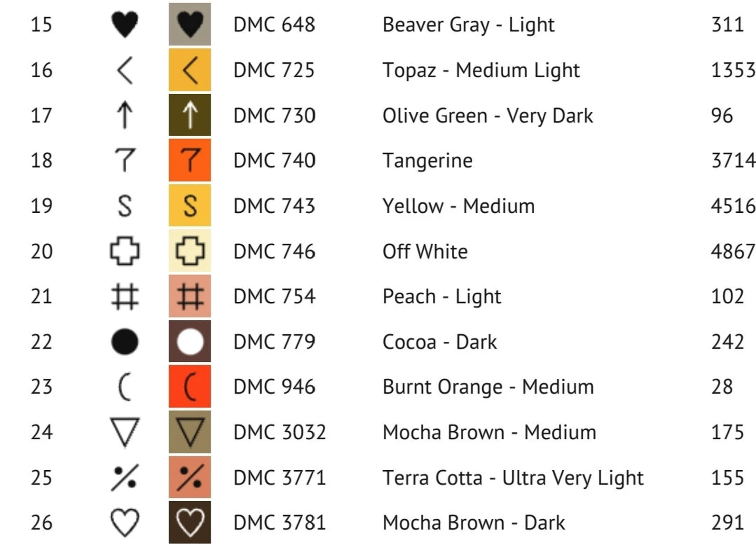Image resolution: width=756 pixels, height=545 pixels.
Task: Choose the Off White cream swatch
Action: pyautogui.click(x=190, y=251)
